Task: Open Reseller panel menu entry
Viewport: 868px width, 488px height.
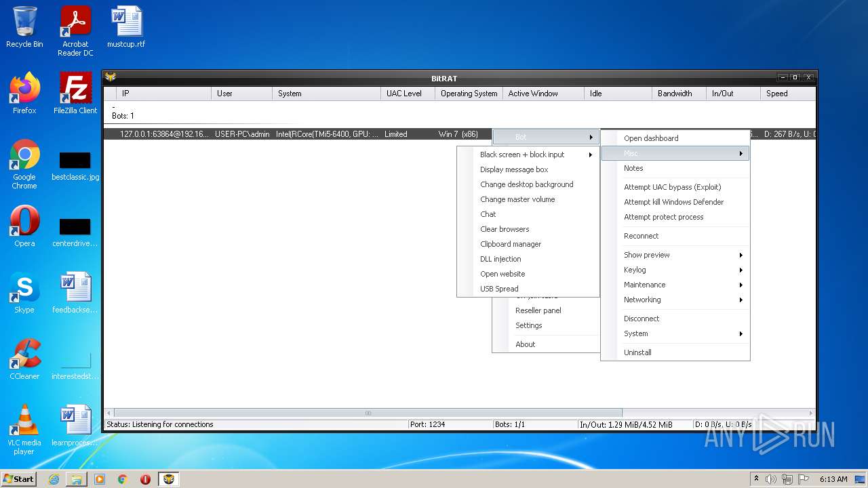Action: pyautogui.click(x=546, y=310)
